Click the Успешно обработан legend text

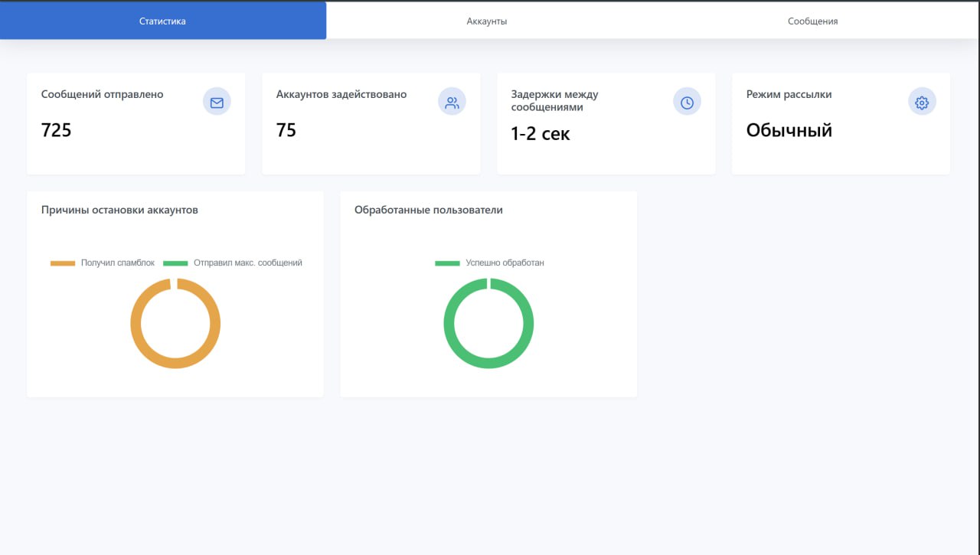tap(505, 263)
